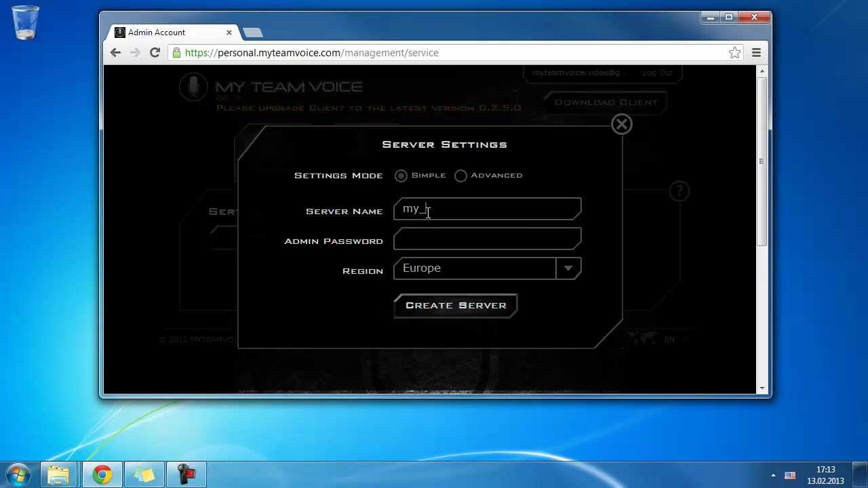Open the Windows Start menu
Image resolution: width=868 pixels, height=488 pixels.
(x=18, y=474)
